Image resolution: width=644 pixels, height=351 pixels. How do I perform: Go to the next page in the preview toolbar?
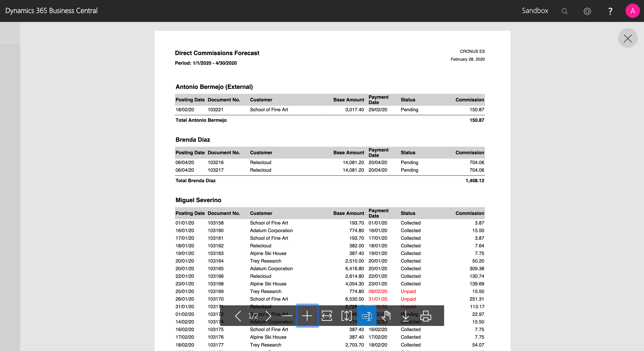268,316
